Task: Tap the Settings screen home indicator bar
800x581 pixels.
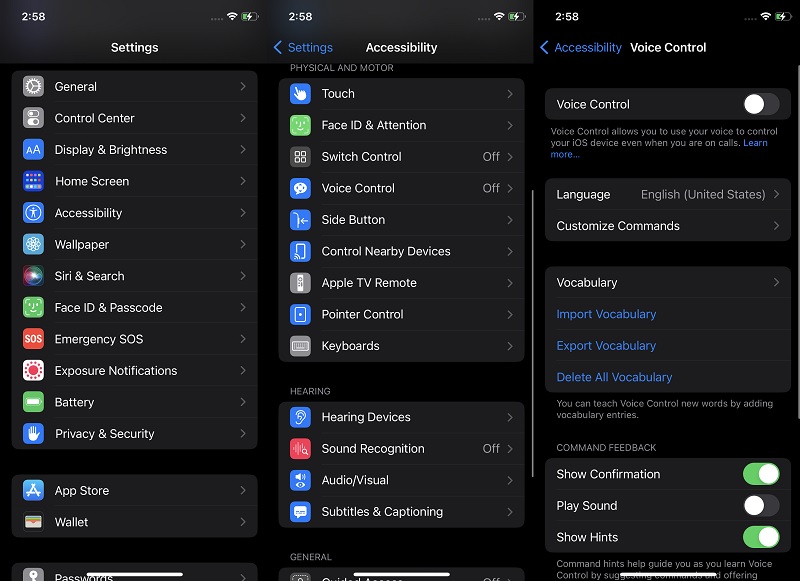Action: (x=135, y=574)
